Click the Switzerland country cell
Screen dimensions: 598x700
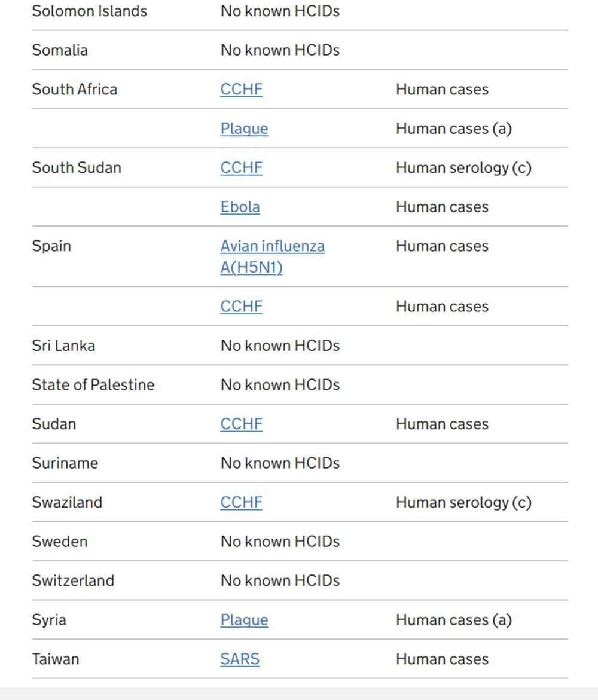(73, 581)
